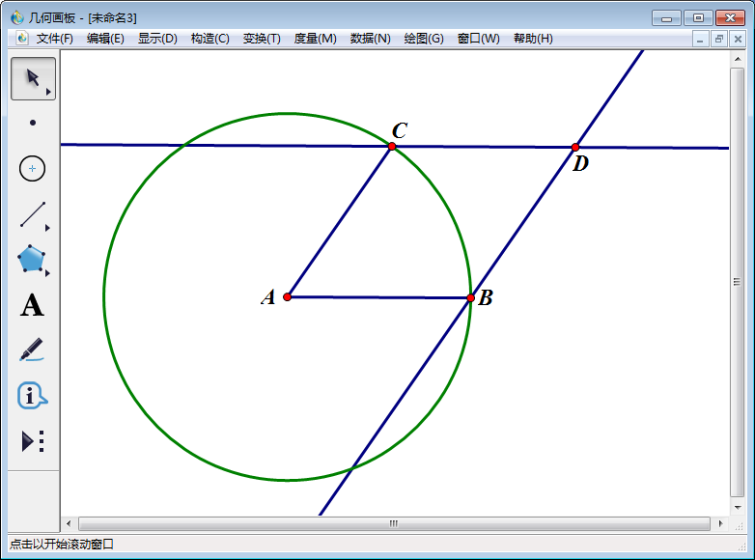The image size is (755, 560).
Task: Click the horizontal scrollbar thumb
Action: [x=393, y=523]
